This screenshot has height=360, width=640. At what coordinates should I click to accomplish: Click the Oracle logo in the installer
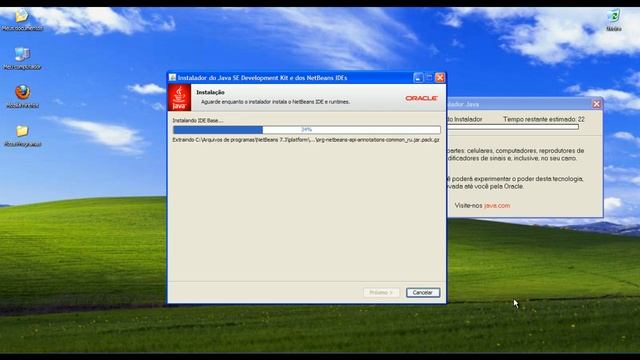tap(421, 98)
